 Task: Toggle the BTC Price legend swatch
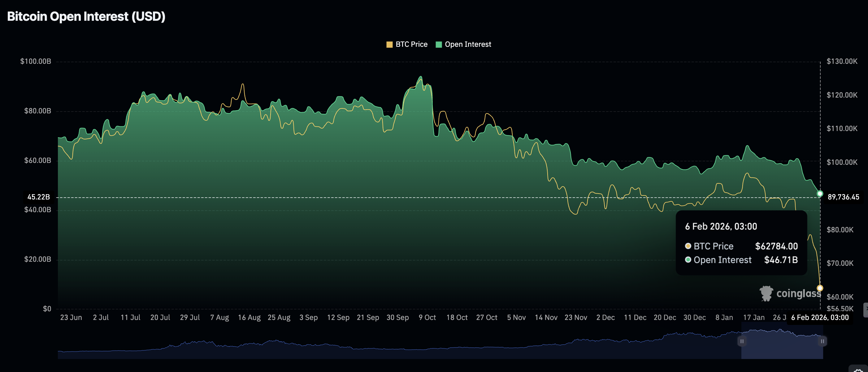pyautogui.click(x=389, y=45)
